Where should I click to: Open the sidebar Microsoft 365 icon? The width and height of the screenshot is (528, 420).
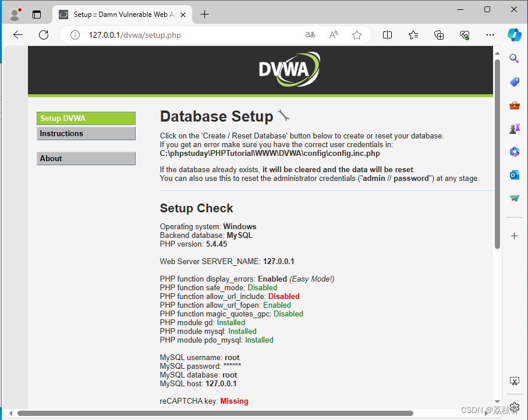tap(514, 152)
